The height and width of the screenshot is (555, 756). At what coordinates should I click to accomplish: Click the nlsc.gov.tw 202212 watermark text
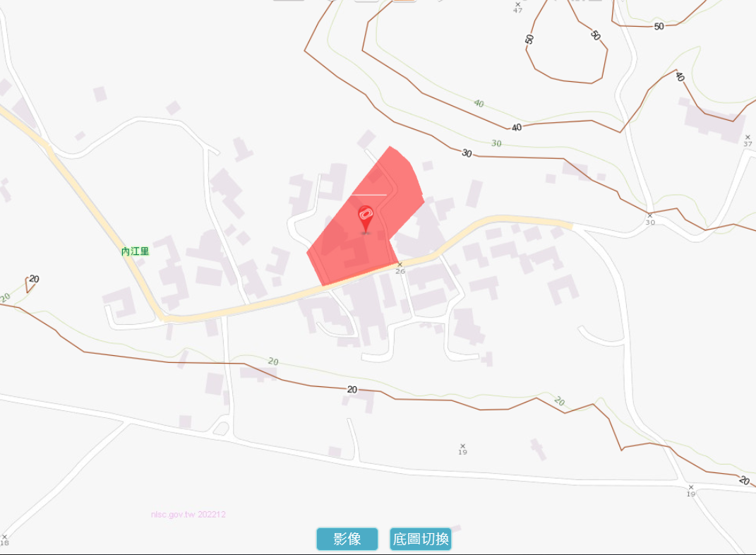[x=188, y=515]
